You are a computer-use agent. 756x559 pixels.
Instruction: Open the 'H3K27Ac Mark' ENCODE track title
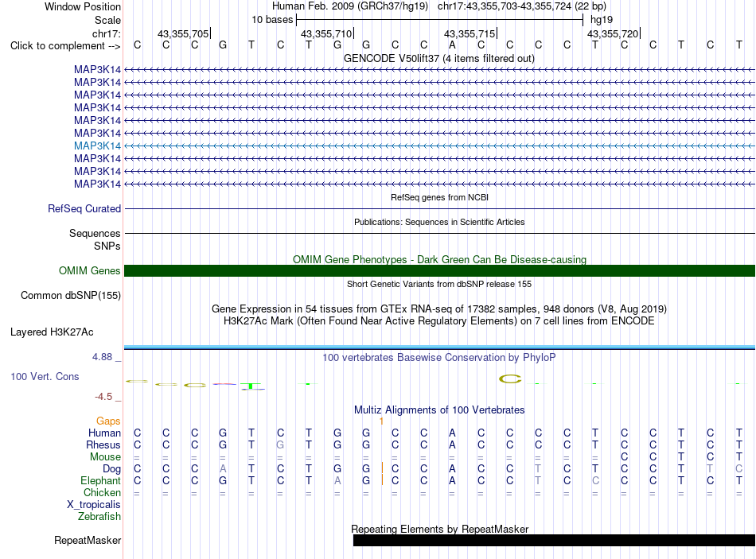[439, 321]
